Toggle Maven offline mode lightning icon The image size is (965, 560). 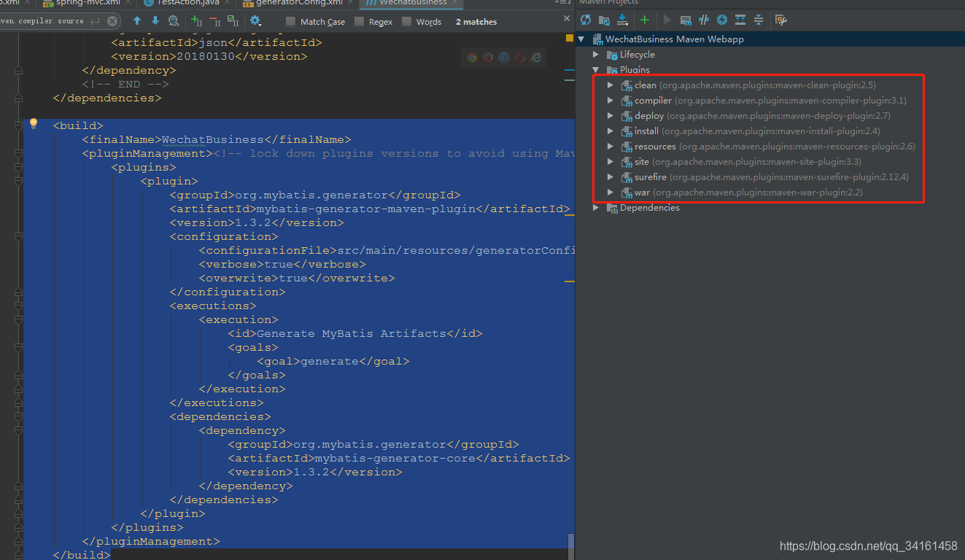coord(722,20)
